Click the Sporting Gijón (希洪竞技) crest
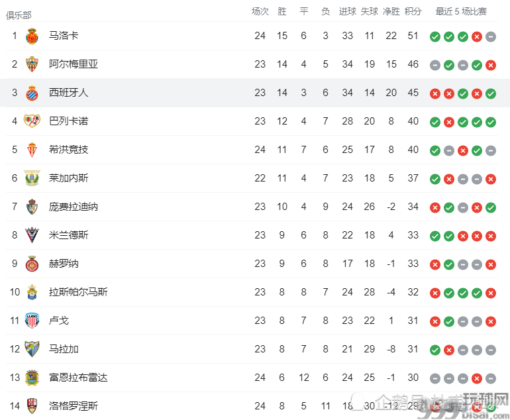Image resolution: width=510 pixels, height=420 pixels. (x=32, y=150)
